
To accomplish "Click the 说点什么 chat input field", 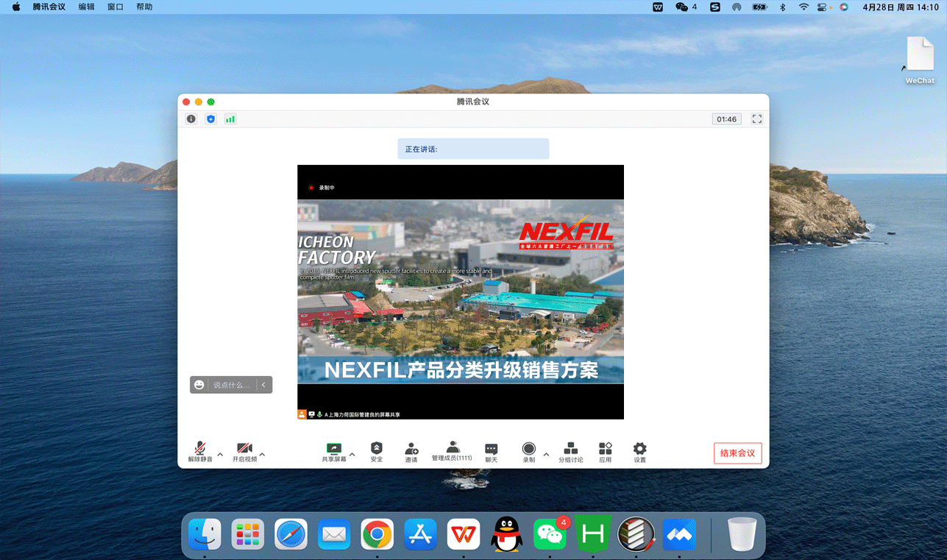I will [x=231, y=385].
